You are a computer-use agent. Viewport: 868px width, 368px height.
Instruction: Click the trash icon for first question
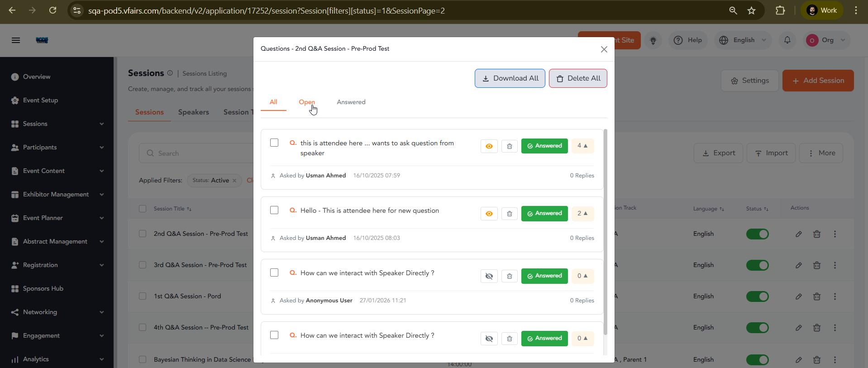(509, 146)
